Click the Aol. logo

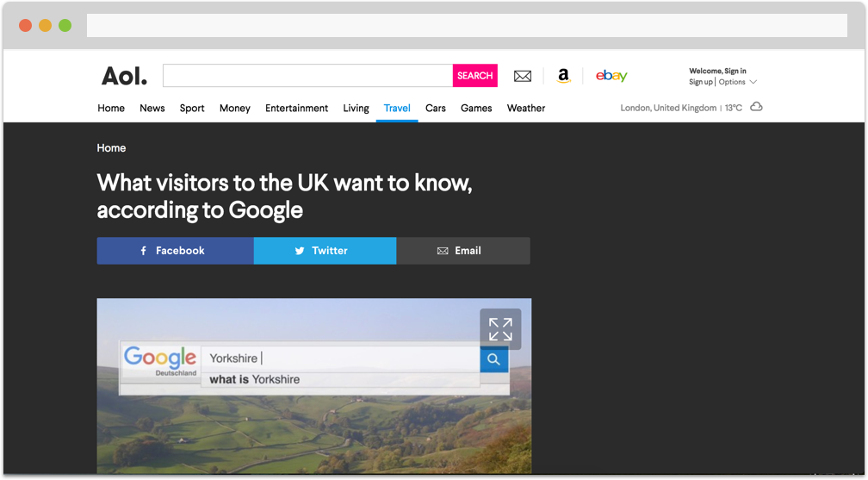pyautogui.click(x=125, y=76)
